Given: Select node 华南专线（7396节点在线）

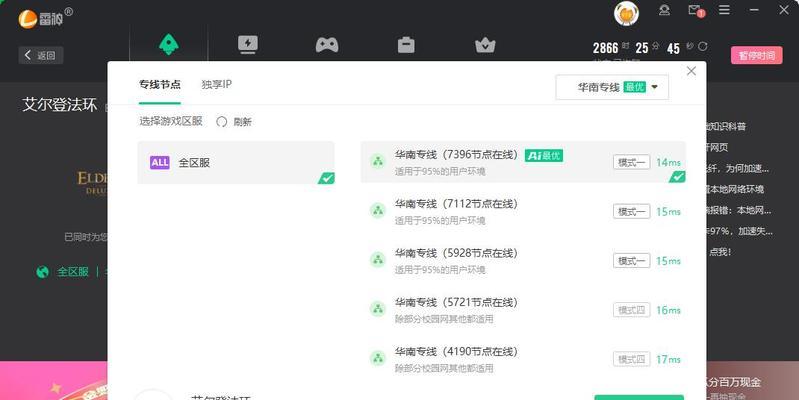Looking at the screenshot, I should coord(523,162).
